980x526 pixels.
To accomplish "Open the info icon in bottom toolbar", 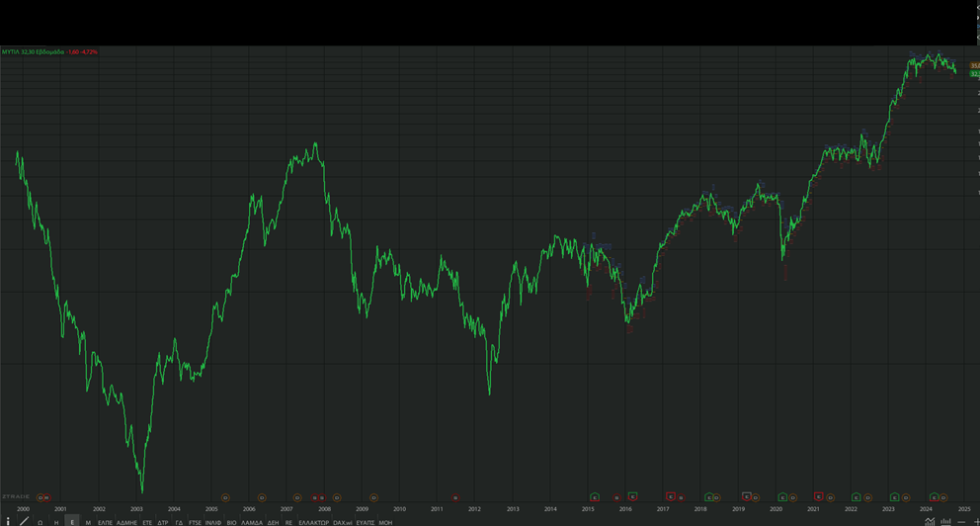I will pyautogui.click(x=8, y=522).
